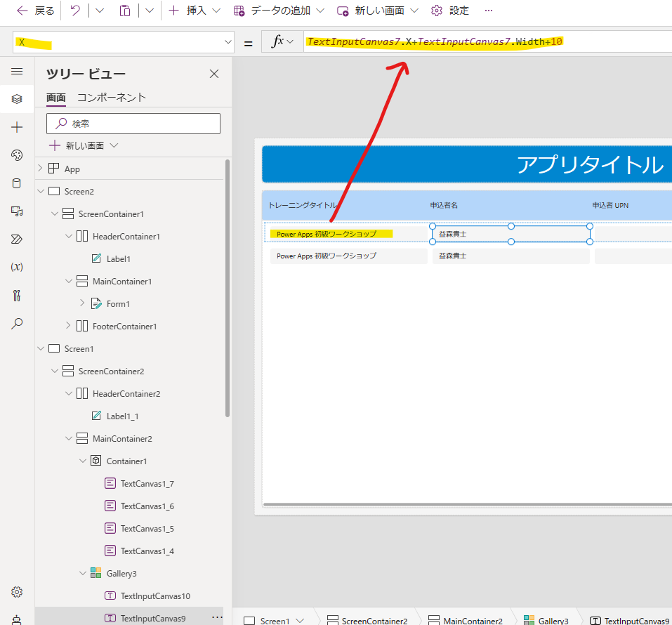
Task: Open the Power Automate icon in the sidebar
Action: pyautogui.click(x=17, y=239)
